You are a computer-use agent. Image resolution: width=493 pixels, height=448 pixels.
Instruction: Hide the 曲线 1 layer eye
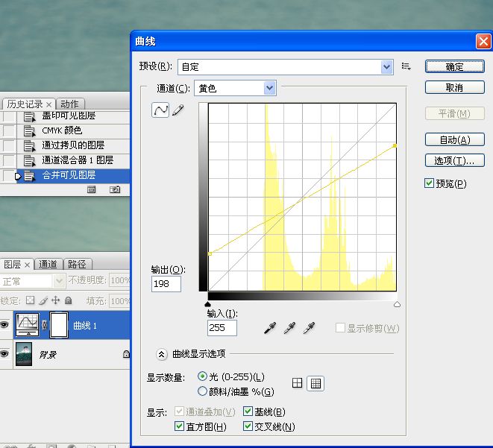pos(4,325)
